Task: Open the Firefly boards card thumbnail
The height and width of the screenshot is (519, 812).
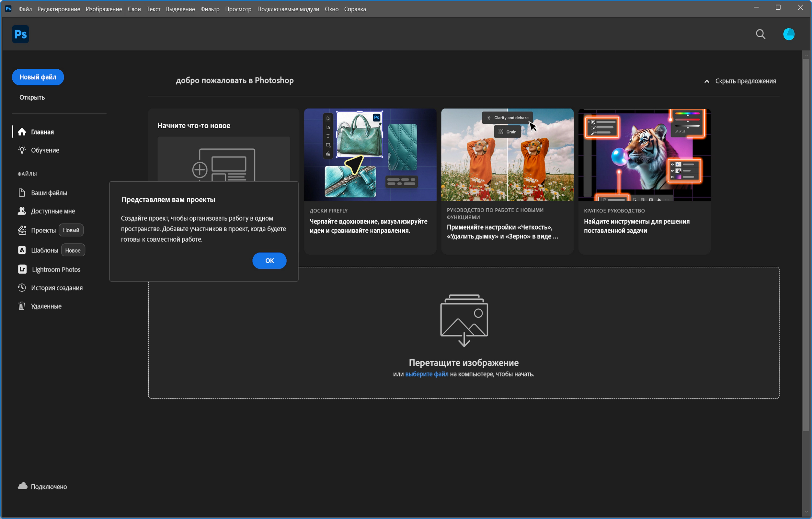Action: click(370, 155)
